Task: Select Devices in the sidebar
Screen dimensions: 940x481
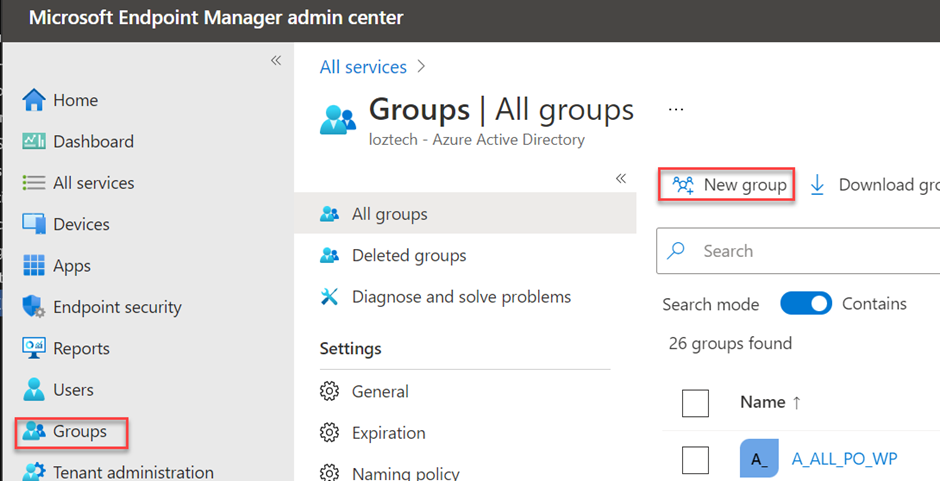Action: pos(82,224)
